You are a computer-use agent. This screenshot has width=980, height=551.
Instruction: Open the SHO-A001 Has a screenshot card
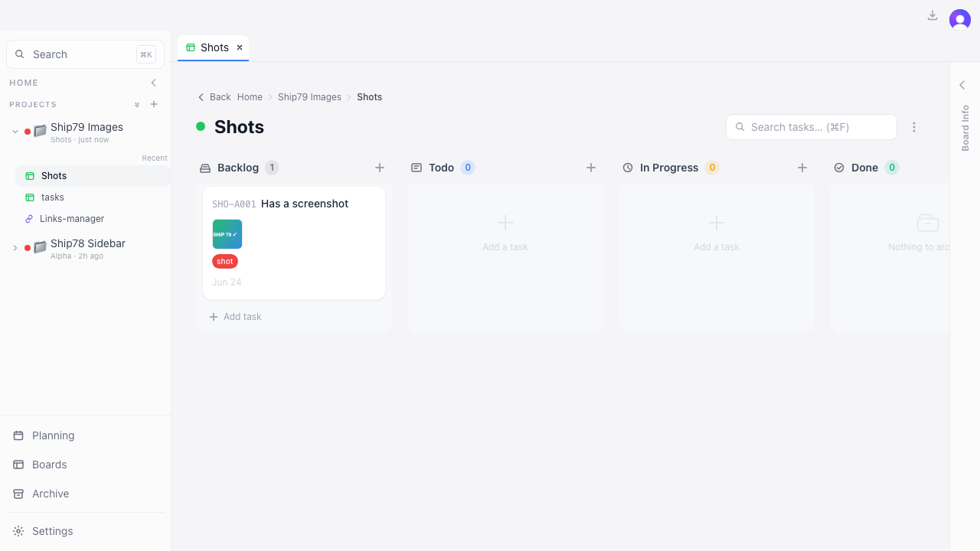(294, 243)
